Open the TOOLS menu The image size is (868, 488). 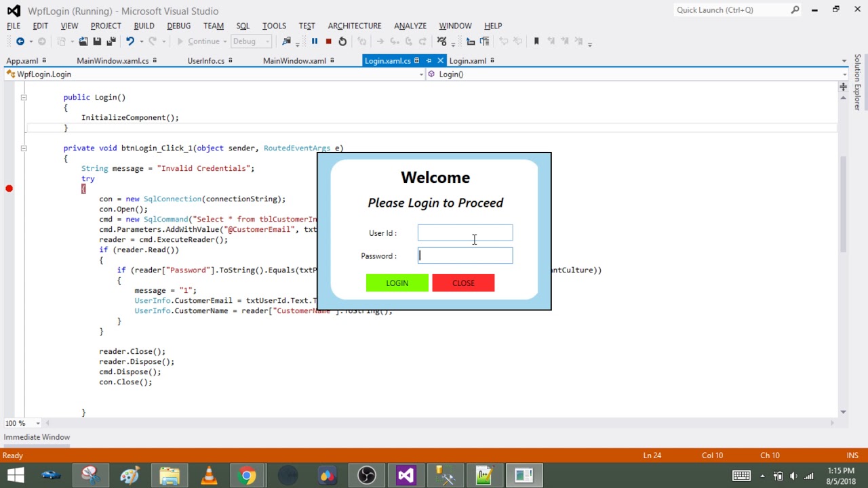[274, 26]
